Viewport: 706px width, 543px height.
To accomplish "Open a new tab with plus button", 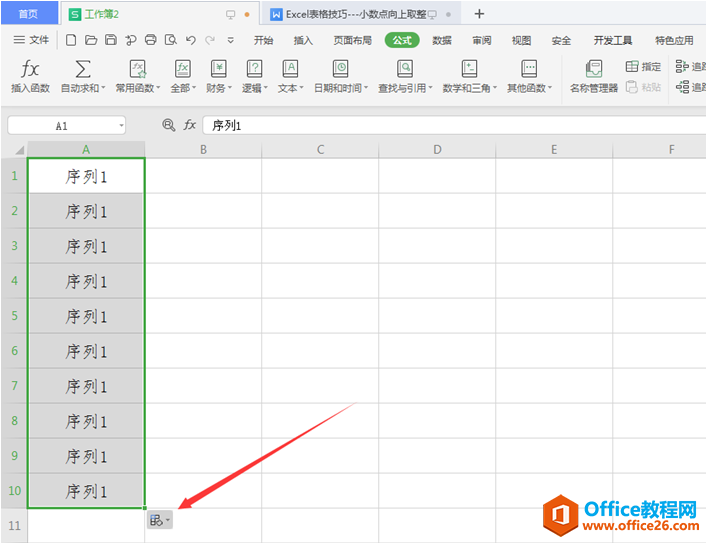I will (479, 14).
